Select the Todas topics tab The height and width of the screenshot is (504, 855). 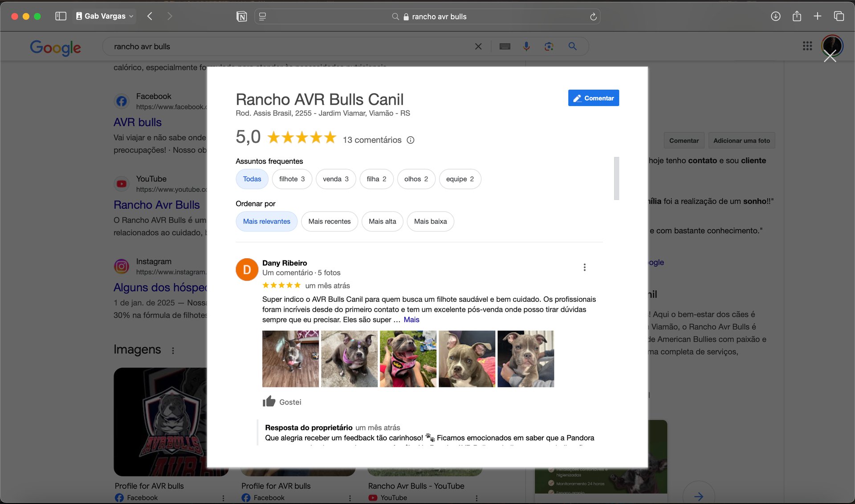[252, 179]
